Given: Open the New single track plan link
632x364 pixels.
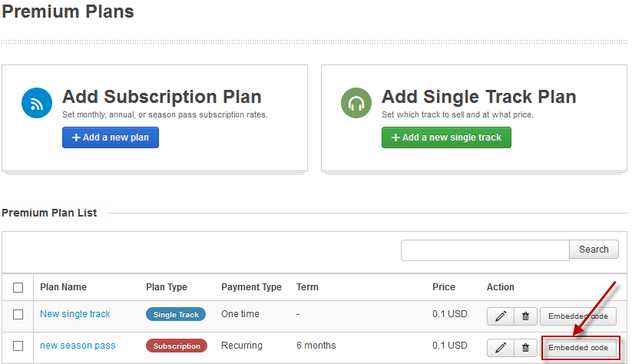Looking at the screenshot, I should (x=75, y=314).
